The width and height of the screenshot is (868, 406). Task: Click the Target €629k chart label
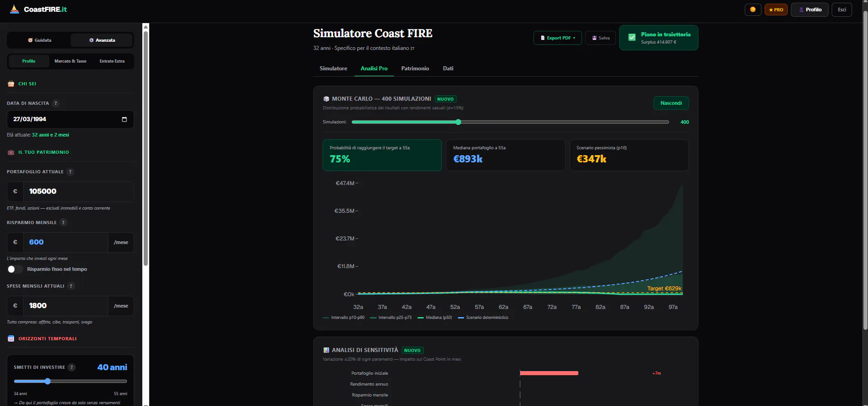(x=664, y=289)
